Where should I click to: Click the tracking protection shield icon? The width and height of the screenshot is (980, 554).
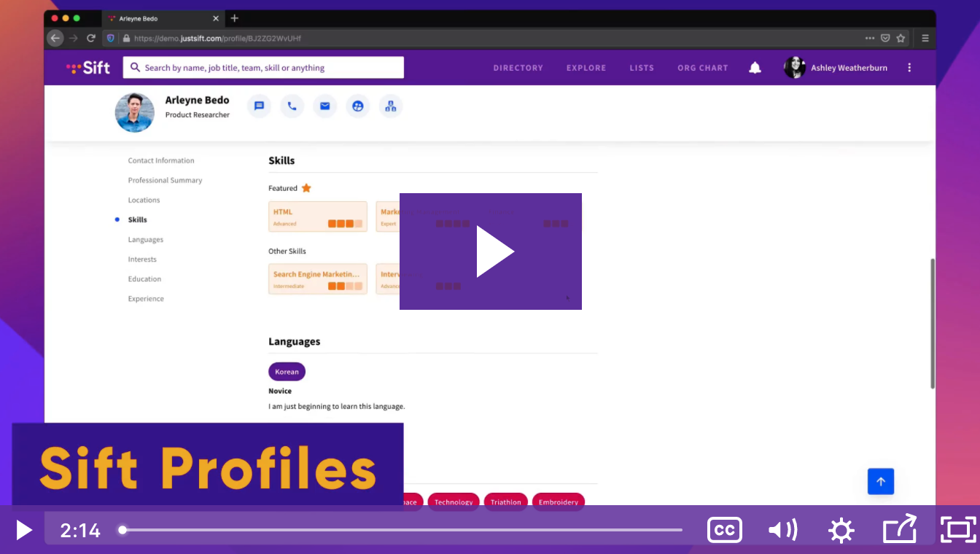(111, 38)
